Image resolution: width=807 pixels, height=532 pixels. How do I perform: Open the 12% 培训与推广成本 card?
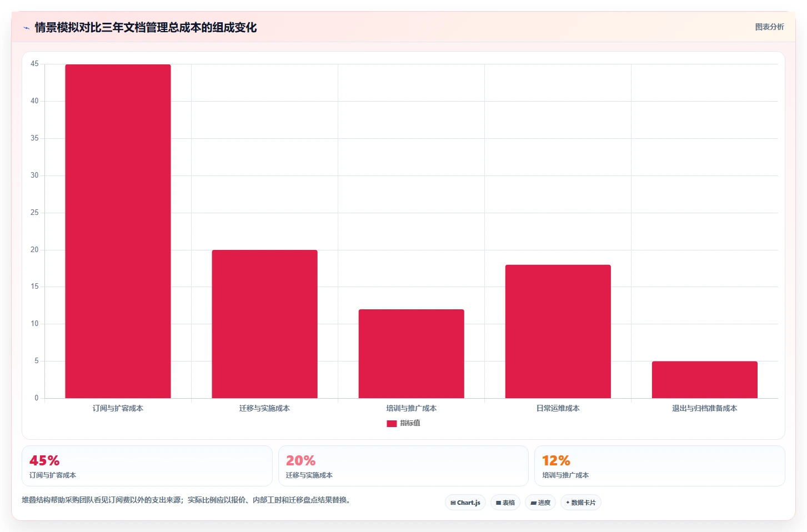(660, 466)
